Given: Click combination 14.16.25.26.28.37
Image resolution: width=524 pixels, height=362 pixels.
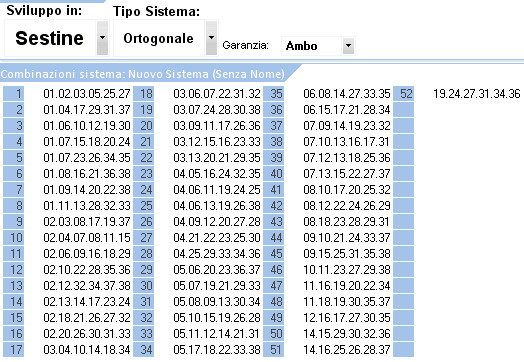Looking at the screenshot, I should pyautogui.click(x=347, y=350).
